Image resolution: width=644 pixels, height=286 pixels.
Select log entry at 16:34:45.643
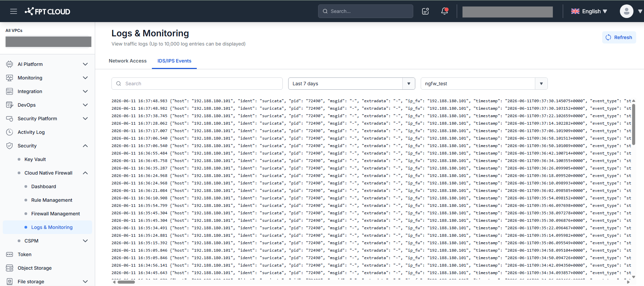[x=371, y=273]
